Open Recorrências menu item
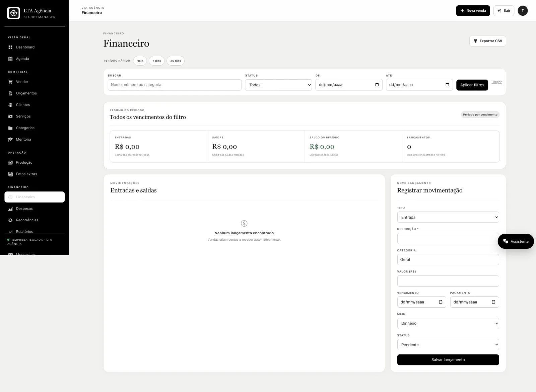The image size is (536, 392). coord(35,220)
